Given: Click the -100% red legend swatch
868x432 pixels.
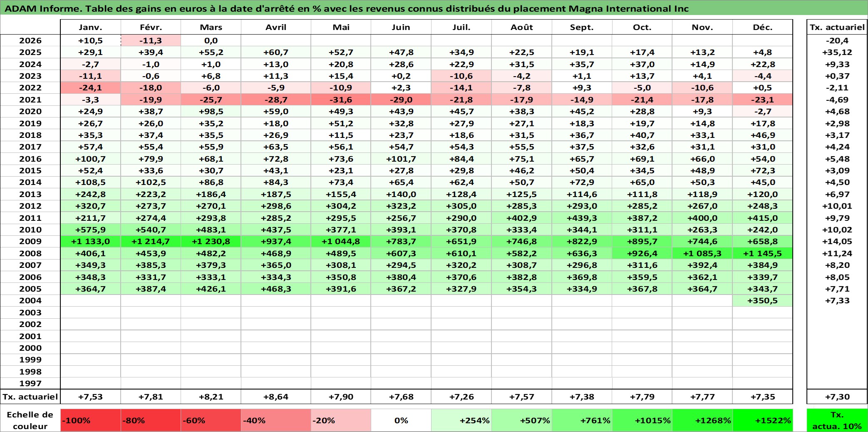Looking at the screenshot, I should tap(90, 420).
